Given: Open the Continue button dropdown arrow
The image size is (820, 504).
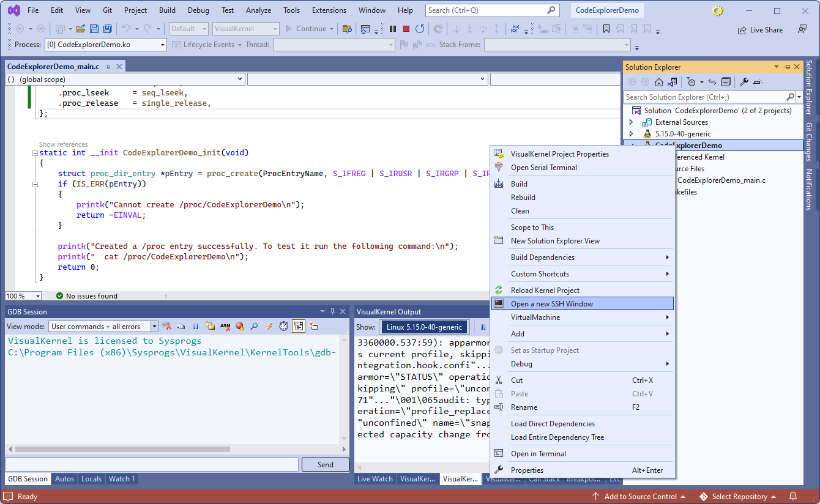Looking at the screenshot, I should [x=332, y=29].
